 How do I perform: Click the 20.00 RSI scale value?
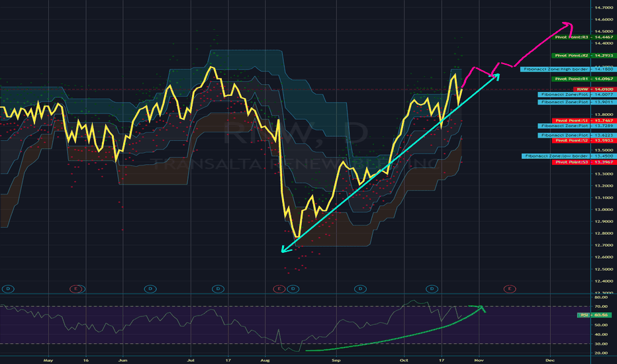click(x=600, y=353)
